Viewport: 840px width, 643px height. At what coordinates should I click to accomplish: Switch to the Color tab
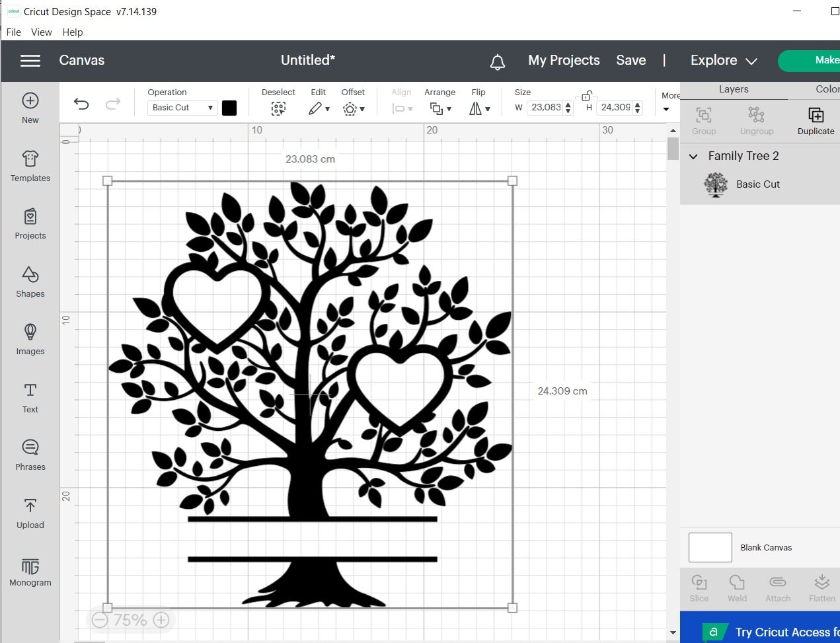coord(829,89)
